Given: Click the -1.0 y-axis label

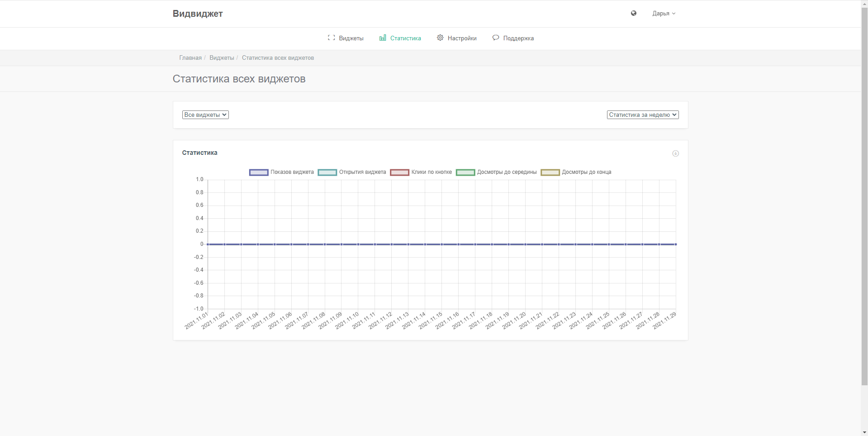Looking at the screenshot, I should (199, 309).
